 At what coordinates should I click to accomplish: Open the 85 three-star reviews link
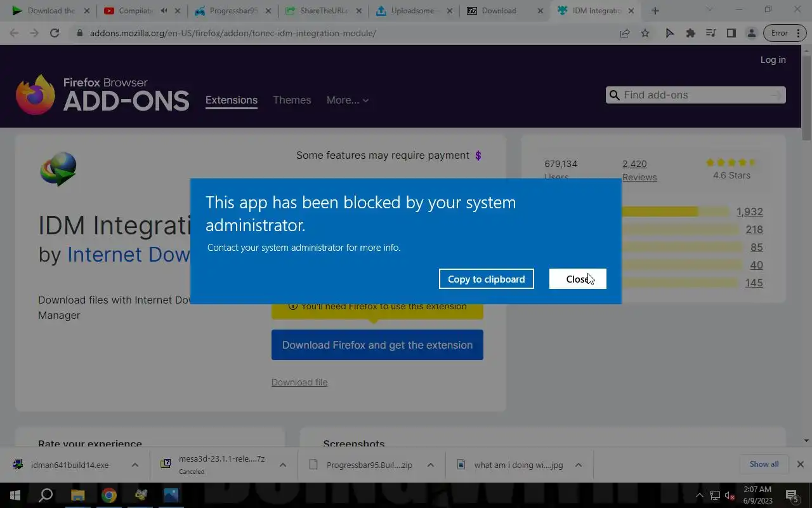(x=756, y=247)
